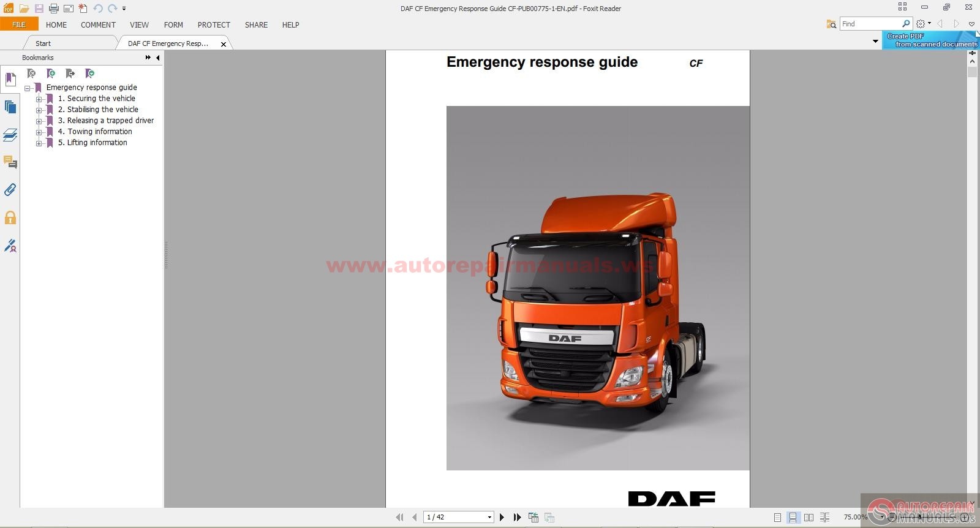
Task: Open the COMMENT ribbon tab
Action: click(98, 25)
